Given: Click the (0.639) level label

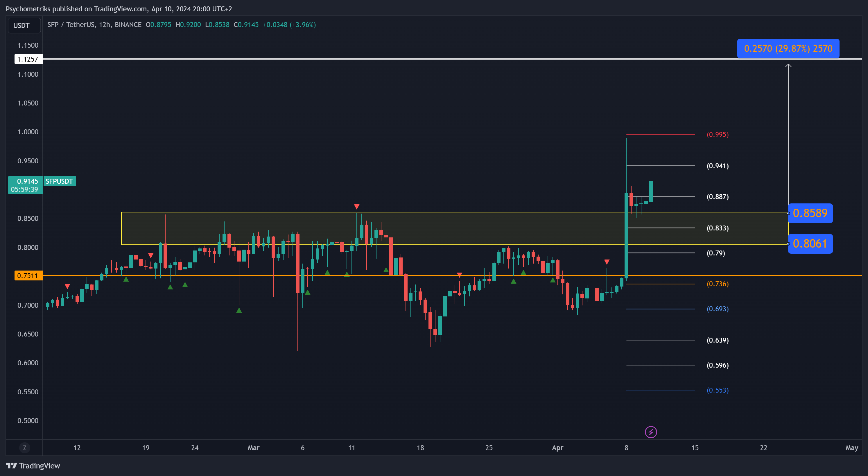Looking at the screenshot, I should [x=718, y=340].
